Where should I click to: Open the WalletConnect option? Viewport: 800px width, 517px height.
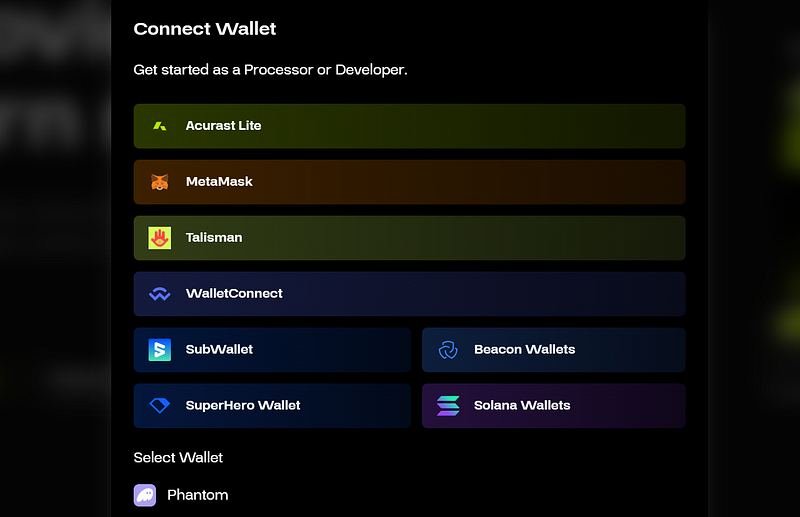[409, 294]
